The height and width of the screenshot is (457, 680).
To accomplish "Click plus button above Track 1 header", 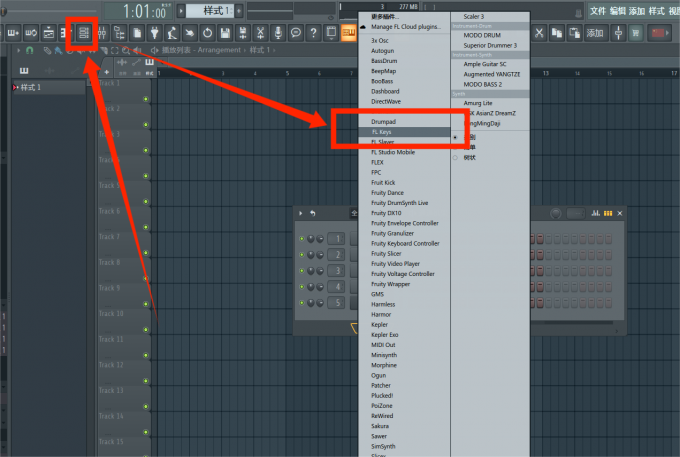I will coord(107,72).
